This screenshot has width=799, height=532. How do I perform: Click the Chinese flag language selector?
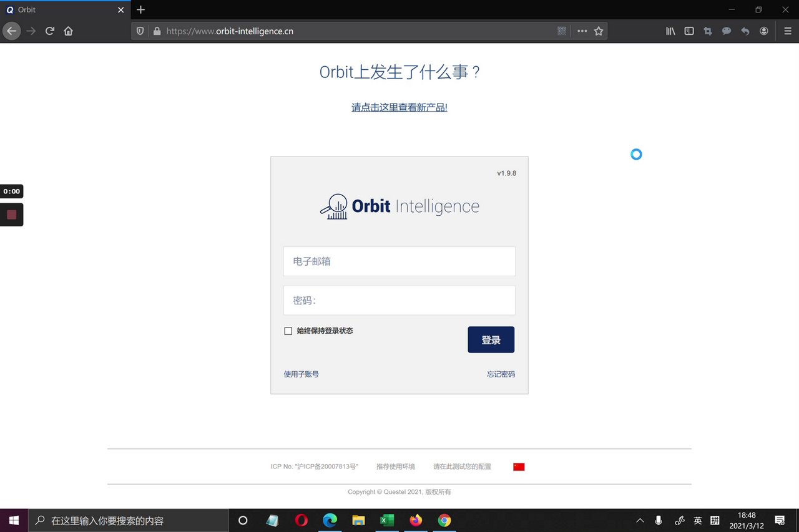click(x=519, y=467)
